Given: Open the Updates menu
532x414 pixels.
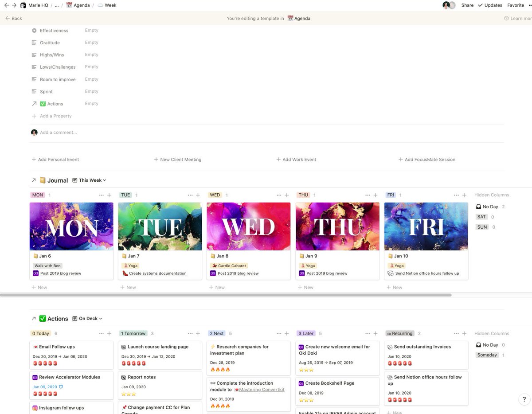Looking at the screenshot, I should [490, 5].
